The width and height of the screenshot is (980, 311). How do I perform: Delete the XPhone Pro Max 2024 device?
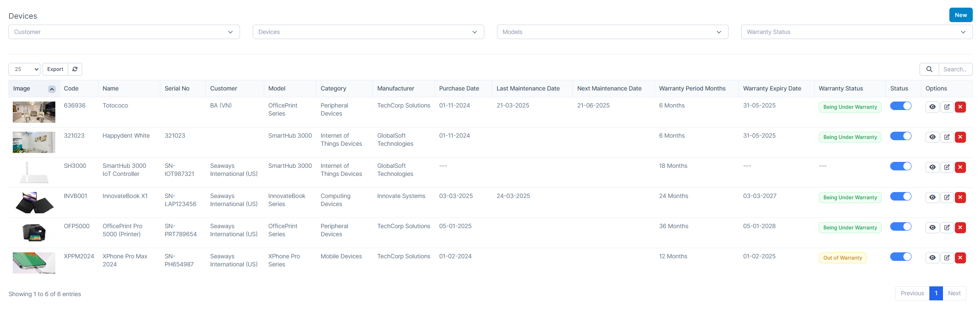(960, 258)
